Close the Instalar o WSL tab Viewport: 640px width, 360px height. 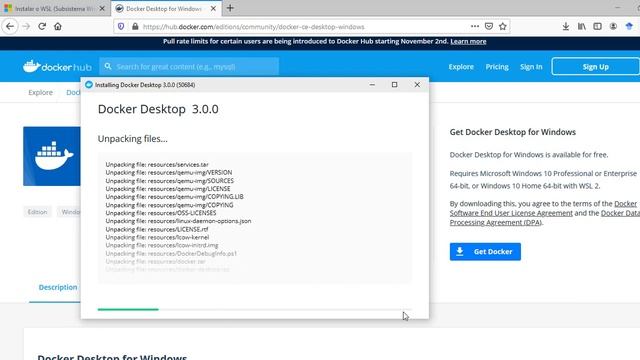[x=102, y=9]
